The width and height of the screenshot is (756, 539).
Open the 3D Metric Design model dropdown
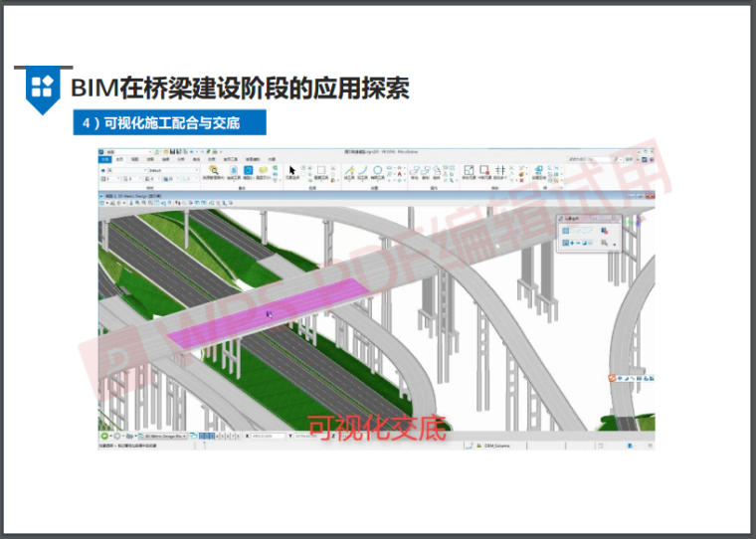tap(164, 436)
